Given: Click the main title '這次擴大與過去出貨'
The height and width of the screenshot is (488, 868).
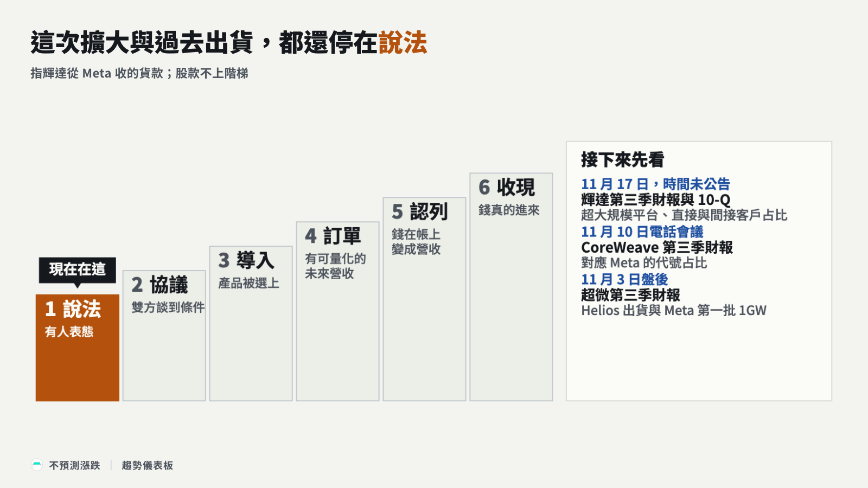Looking at the screenshot, I should (142, 42).
